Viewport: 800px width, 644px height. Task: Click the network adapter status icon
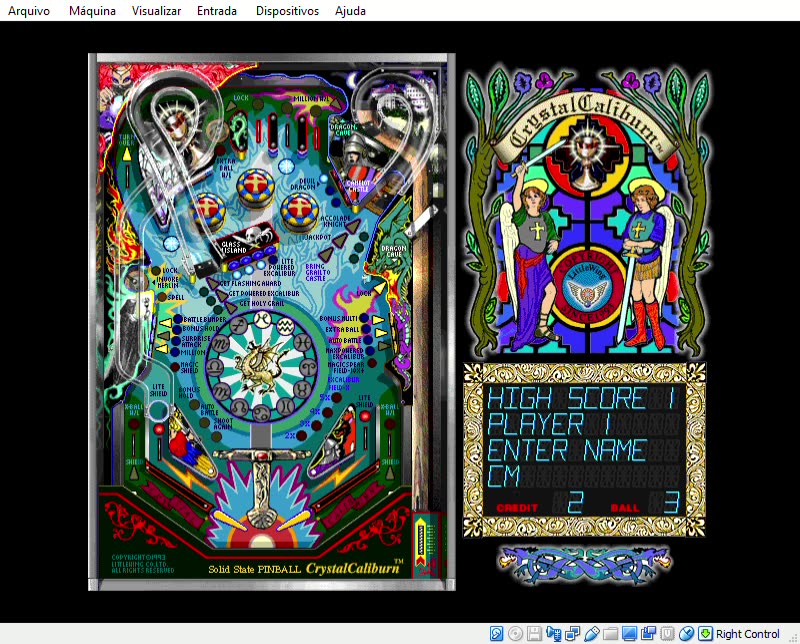click(x=573, y=633)
